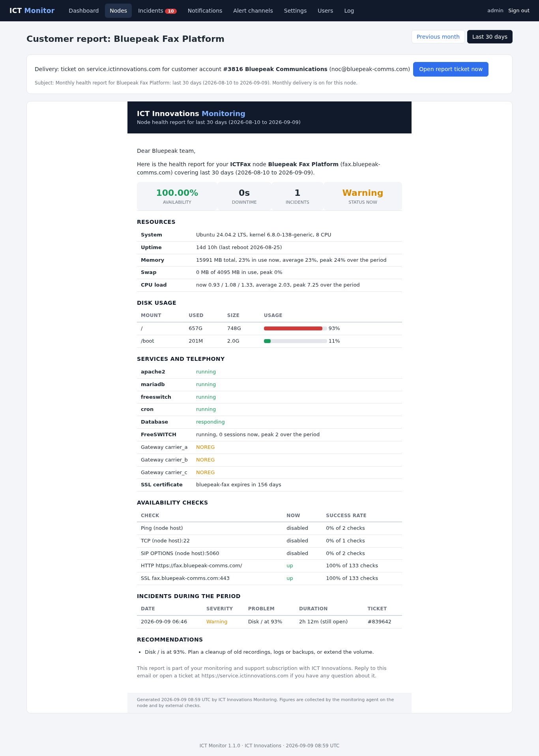Click Open report ticket now button
Viewport: 539px width, 756px height.
tap(451, 69)
